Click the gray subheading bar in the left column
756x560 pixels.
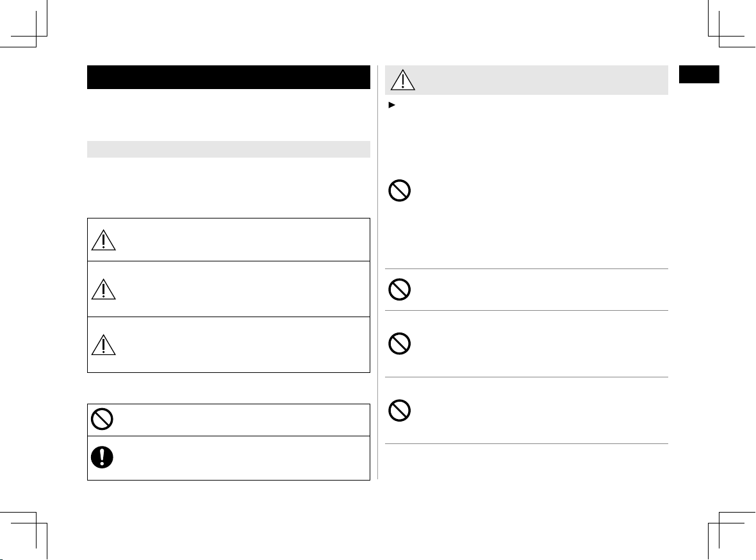tap(229, 149)
